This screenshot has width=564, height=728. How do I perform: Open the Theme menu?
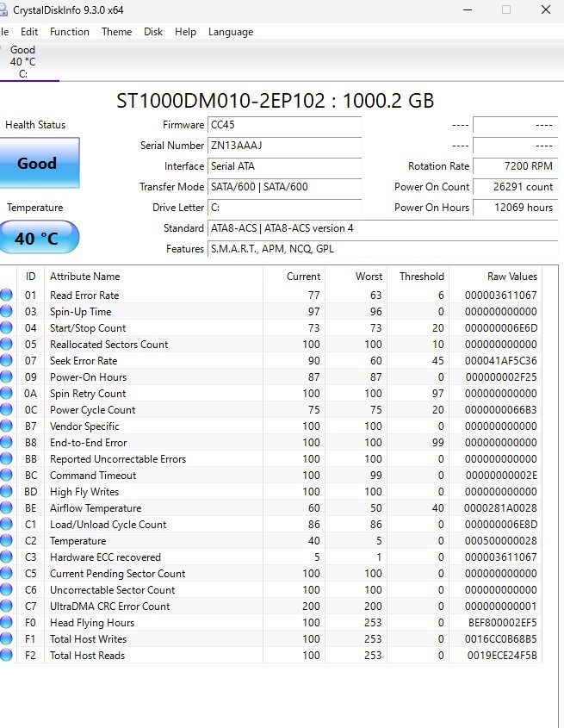116,32
